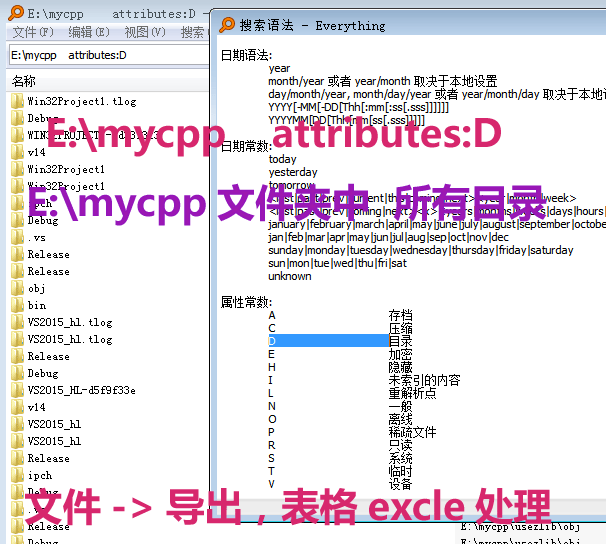606x544 pixels.
Task: Select the bin folder icon
Action: (17, 305)
